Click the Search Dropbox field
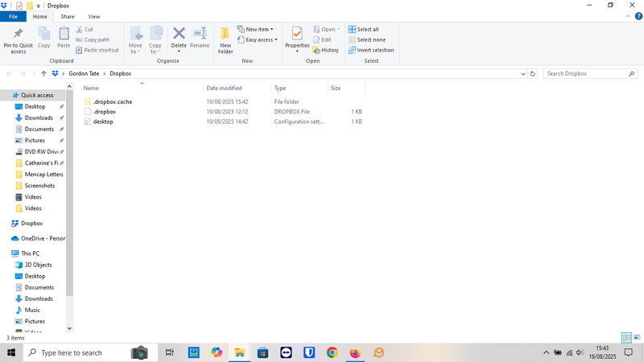This screenshot has height=362, width=644. tap(586, 74)
